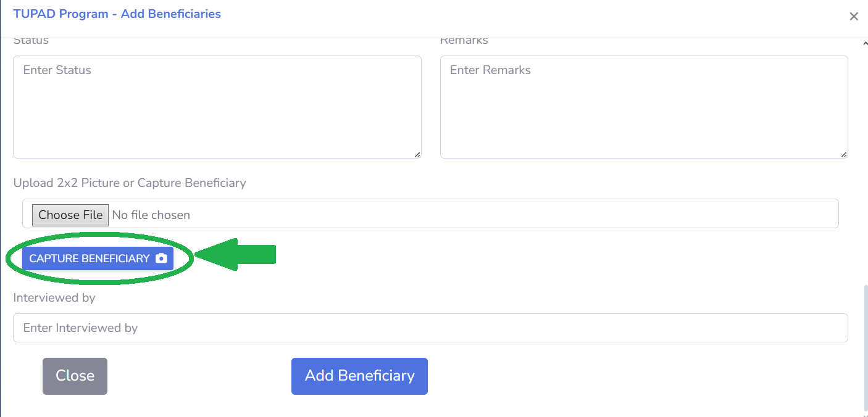Click the scrollbar down arrow
868x417 pixels.
coord(864,414)
